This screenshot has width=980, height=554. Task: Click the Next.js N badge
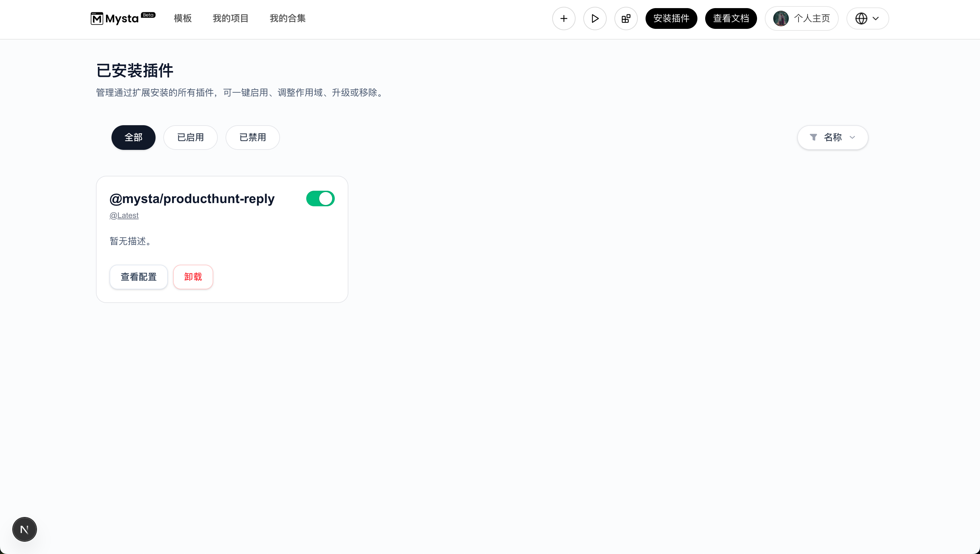[24, 529]
